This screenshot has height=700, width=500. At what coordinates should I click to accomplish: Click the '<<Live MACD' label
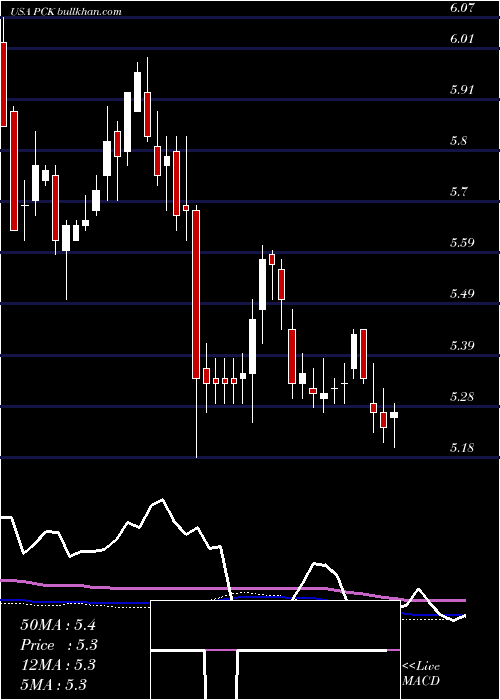[421, 674]
